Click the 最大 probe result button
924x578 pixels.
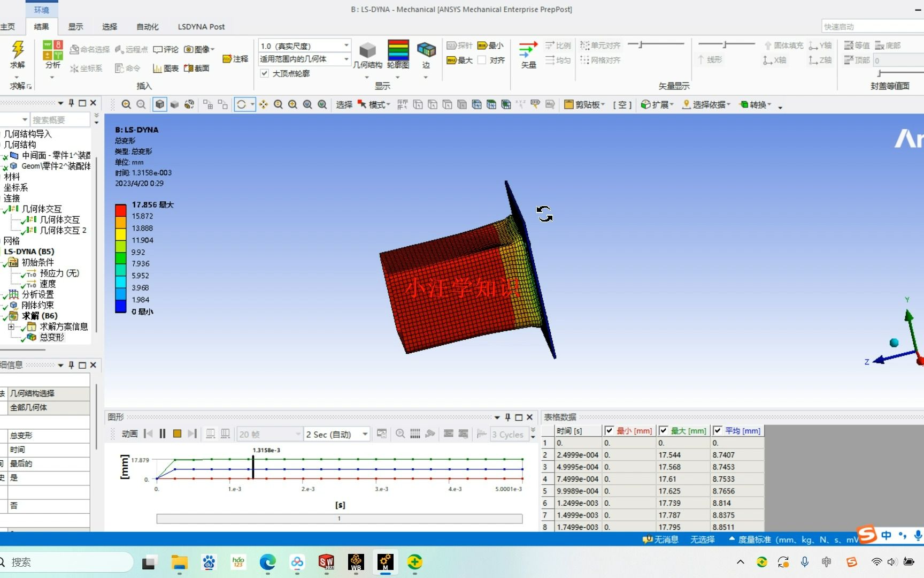(459, 60)
